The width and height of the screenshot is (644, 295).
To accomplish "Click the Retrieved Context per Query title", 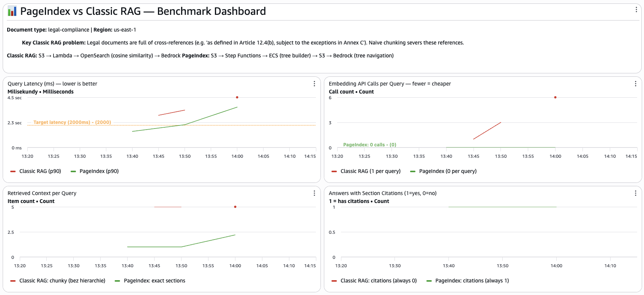I will pyautogui.click(x=42, y=193).
